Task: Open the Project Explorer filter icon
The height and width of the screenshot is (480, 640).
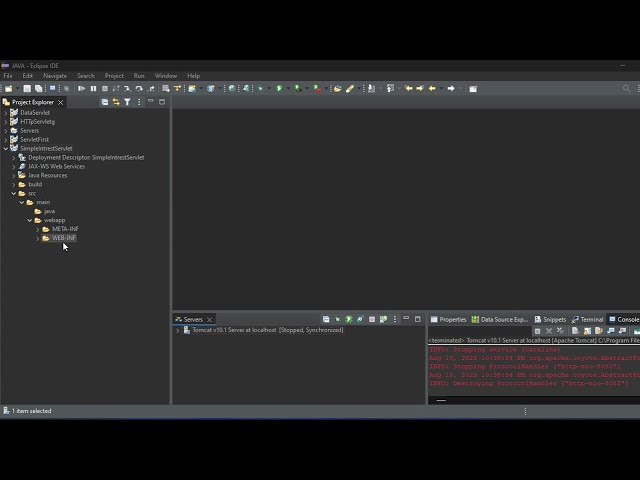Action: (127, 102)
